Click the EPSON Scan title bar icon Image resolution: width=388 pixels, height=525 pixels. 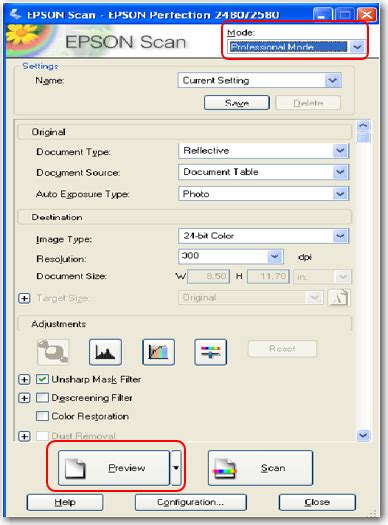pyautogui.click(x=15, y=14)
